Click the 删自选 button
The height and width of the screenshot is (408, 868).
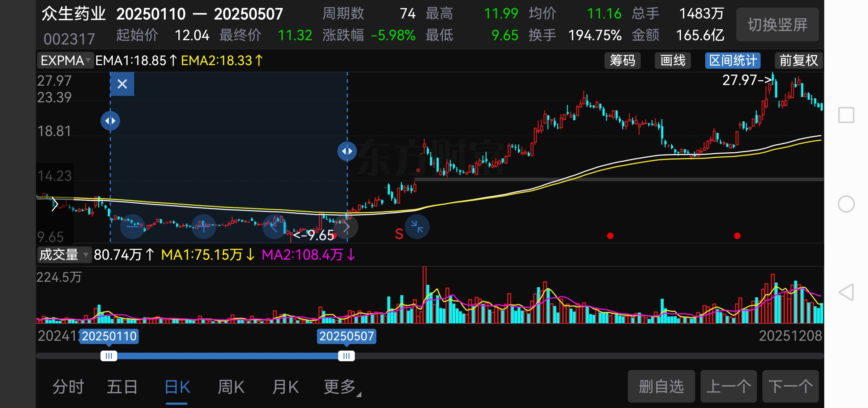point(661,386)
